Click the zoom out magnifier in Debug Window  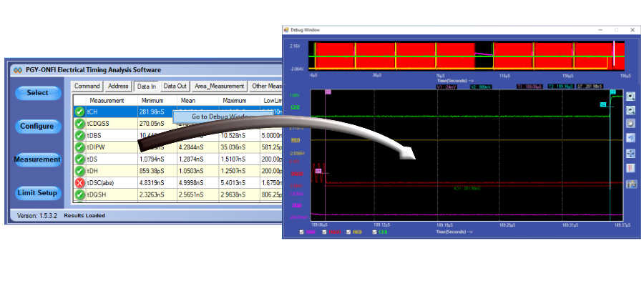(x=630, y=110)
